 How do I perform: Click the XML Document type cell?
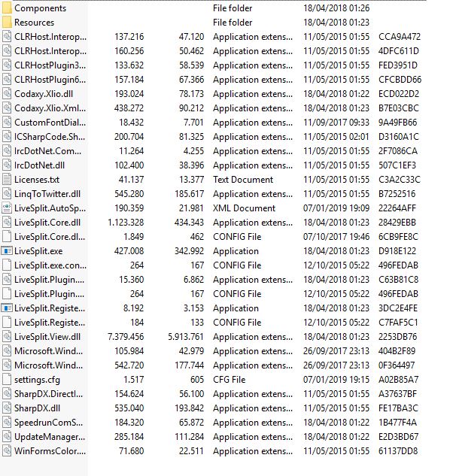point(245,208)
